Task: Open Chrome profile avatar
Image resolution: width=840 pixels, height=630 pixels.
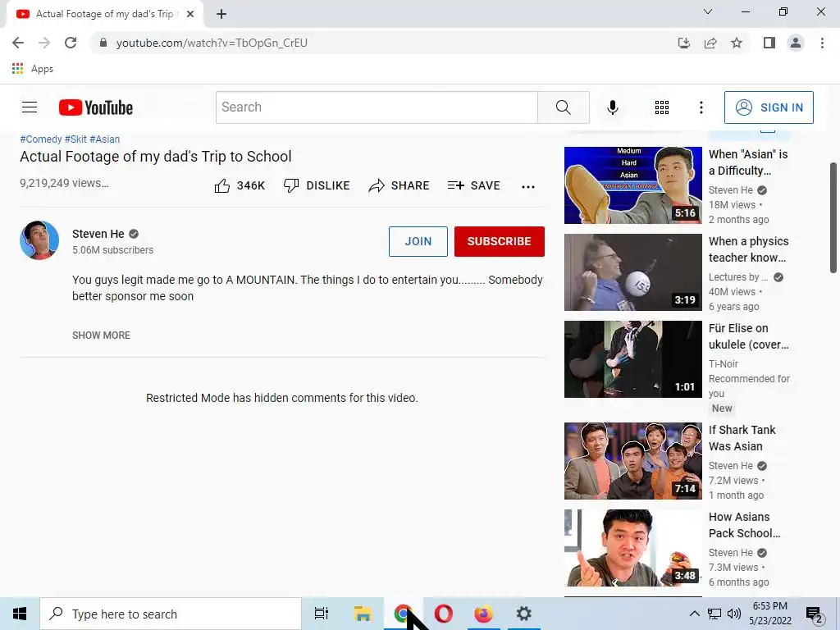Action: pos(796,43)
